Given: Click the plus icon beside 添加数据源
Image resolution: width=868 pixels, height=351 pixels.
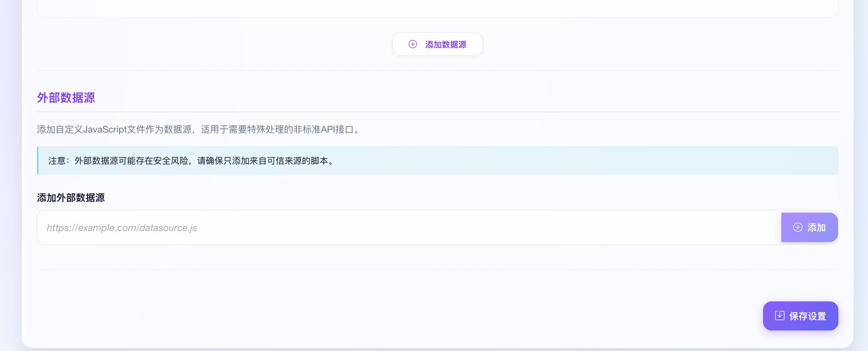Looking at the screenshot, I should coord(413,44).
